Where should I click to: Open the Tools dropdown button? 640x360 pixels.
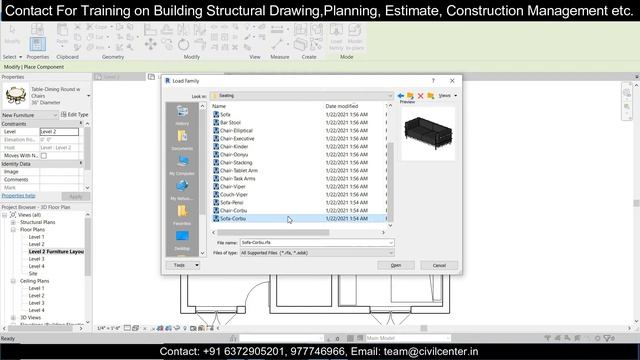(x=183, y=265)
